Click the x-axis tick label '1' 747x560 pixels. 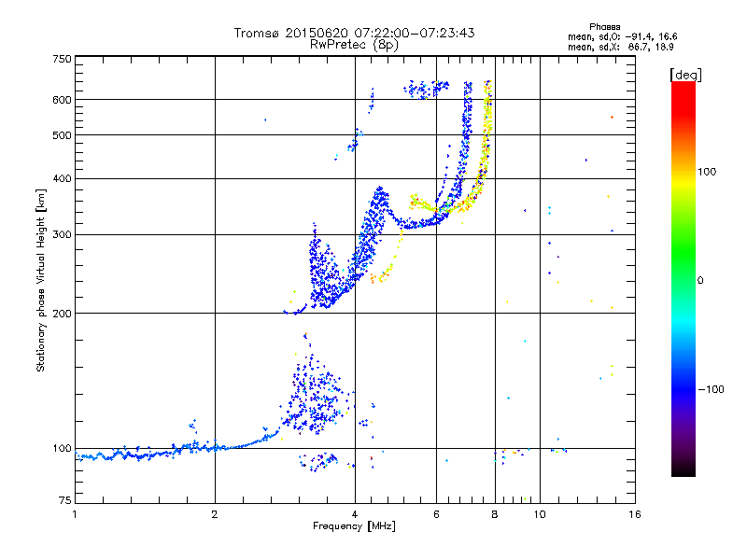click(x=75, y=514)
